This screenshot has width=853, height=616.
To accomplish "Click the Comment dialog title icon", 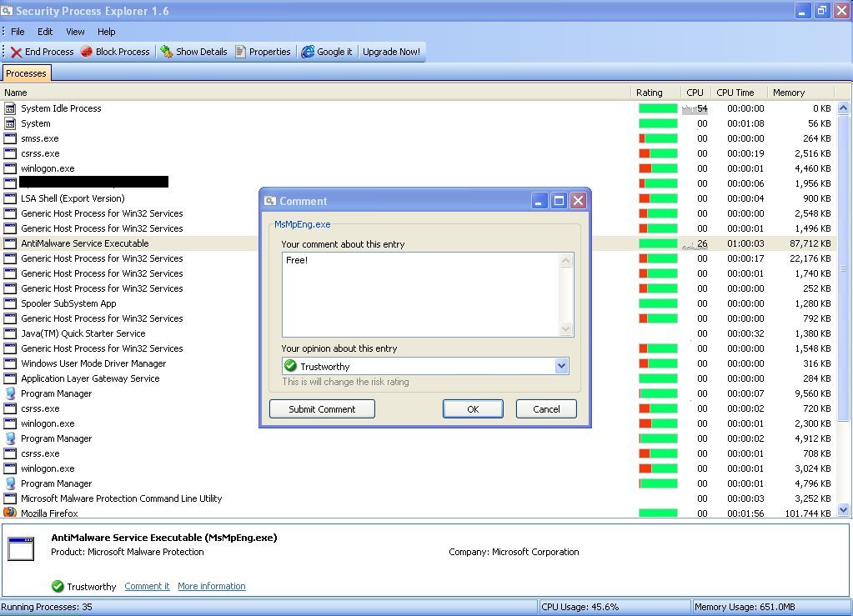I will pos(270,201).
